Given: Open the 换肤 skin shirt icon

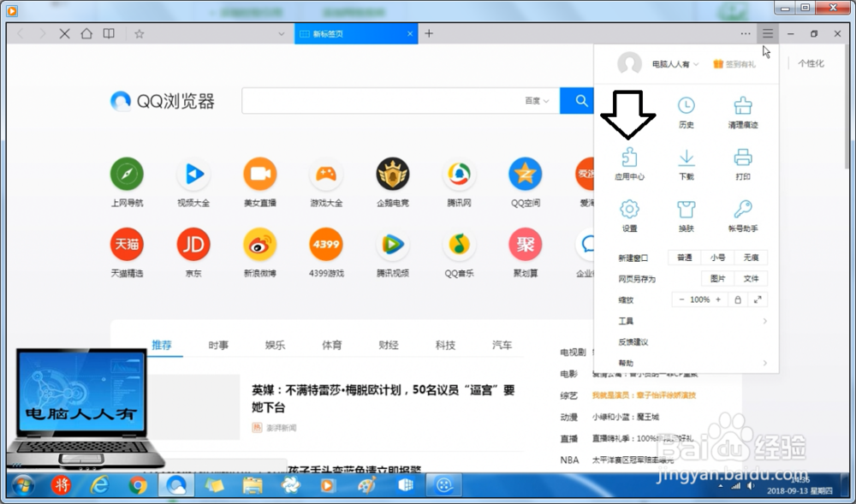Looking at the screenshot, I should 687,216.
